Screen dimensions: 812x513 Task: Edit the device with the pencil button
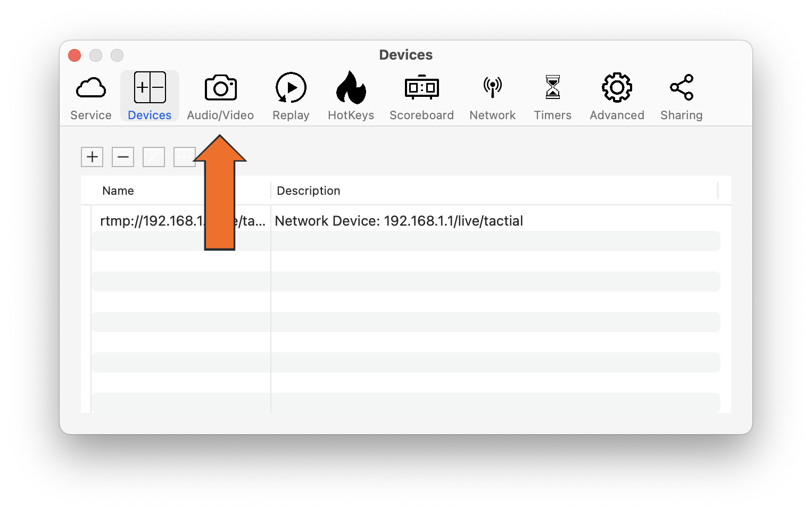153,157
